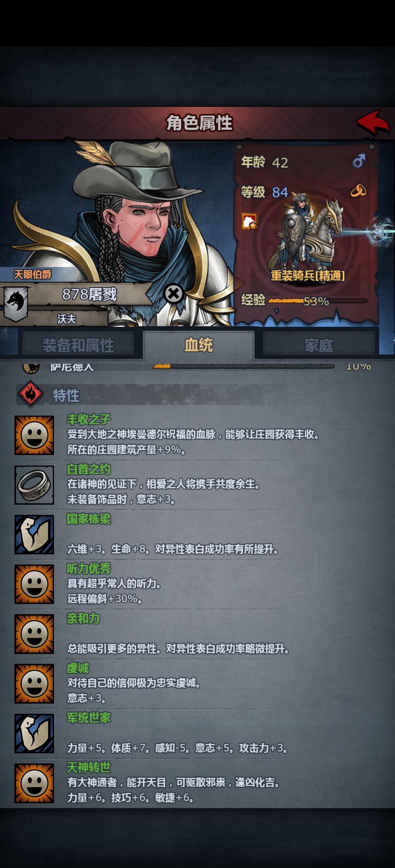The width and height of the screenshot is (395, 868).
Task: Click the 经验 53% progress bar
Action: (317, 301)
